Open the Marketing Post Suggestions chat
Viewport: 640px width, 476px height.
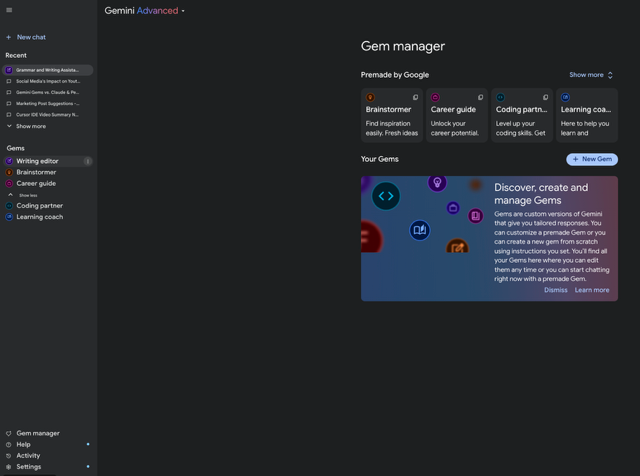(x=48, y=104)
